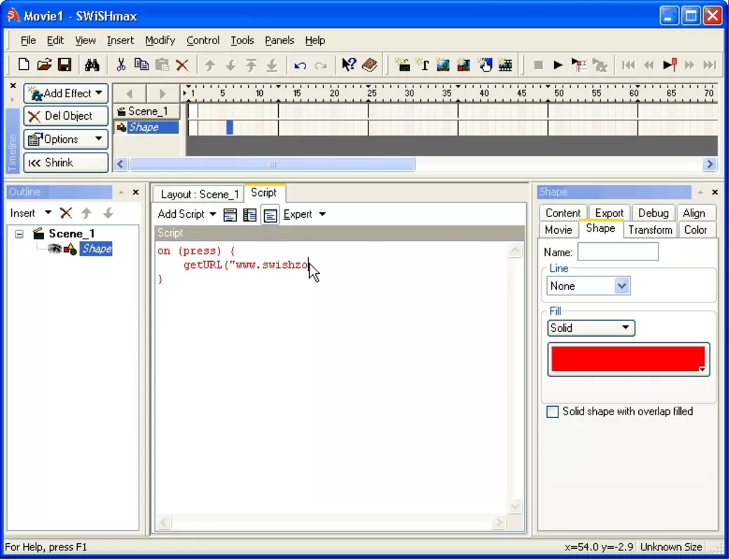Select Shape row in timeline
The image size is (730, 560).
point(147,127)
